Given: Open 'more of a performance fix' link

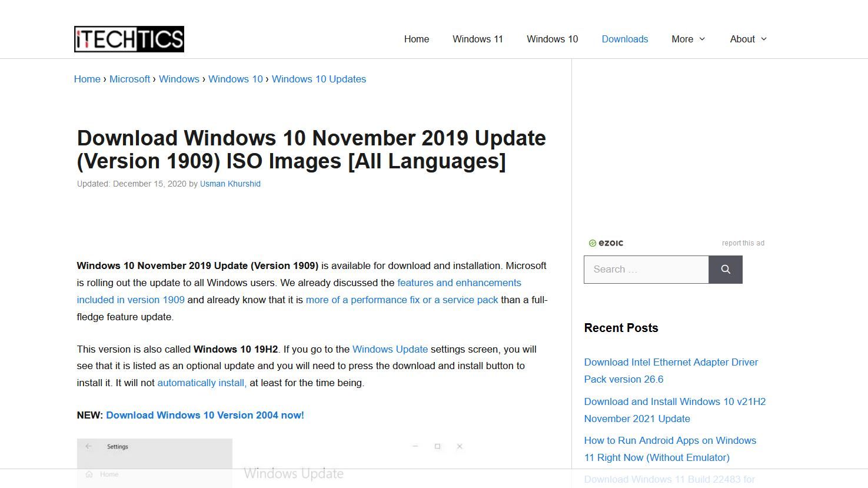Looking at the screenshot, I should (402, 300).
